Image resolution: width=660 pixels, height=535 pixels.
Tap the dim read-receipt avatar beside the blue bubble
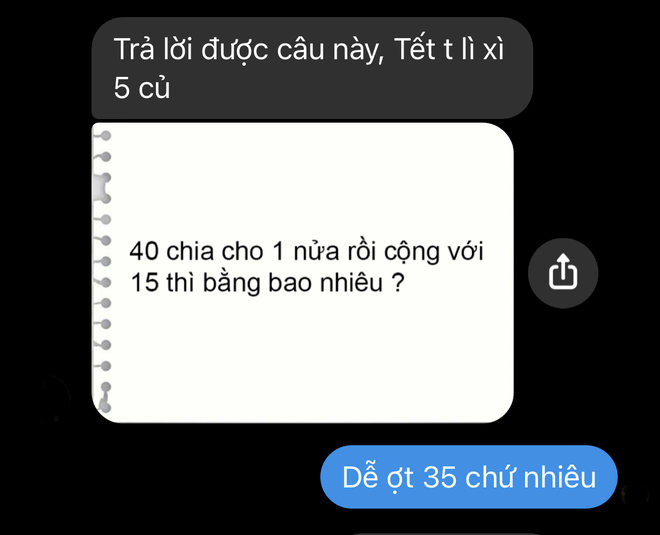tap(635, 494)
